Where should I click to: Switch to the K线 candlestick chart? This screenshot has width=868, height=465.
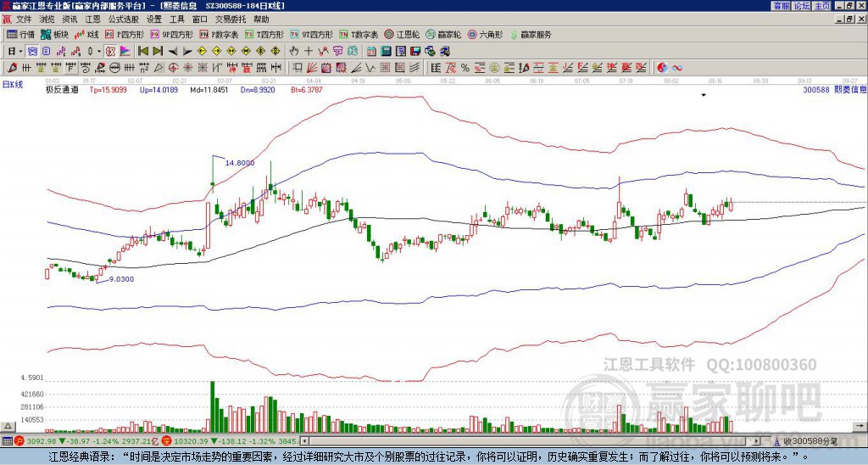86,34
